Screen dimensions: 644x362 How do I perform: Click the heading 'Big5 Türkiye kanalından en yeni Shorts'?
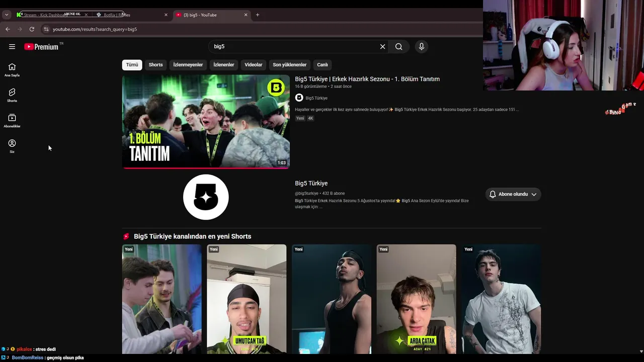tap(192, 236)
